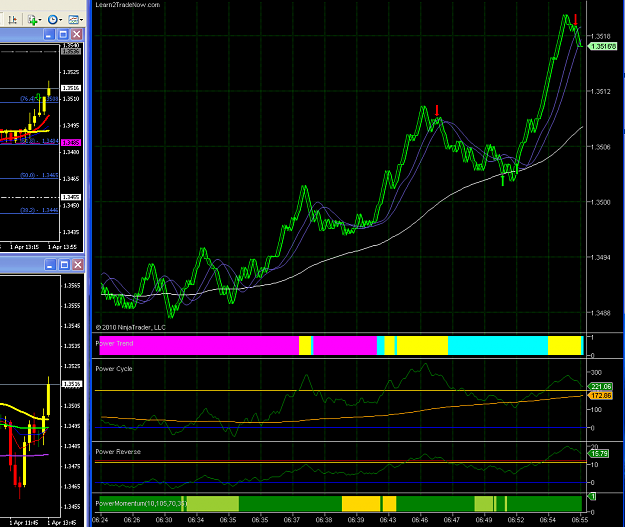
Task: Select the red sell arrow at the chart top
Action: pos(576,20)
